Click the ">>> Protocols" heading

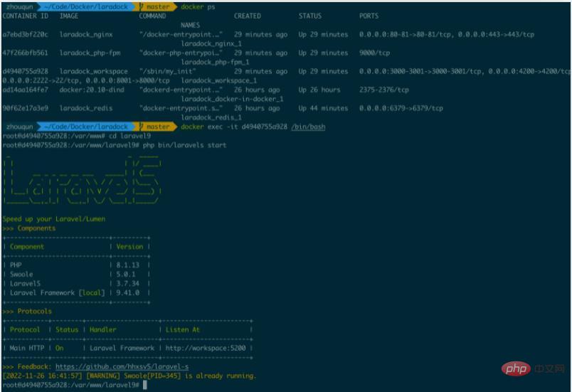point(27,312)
